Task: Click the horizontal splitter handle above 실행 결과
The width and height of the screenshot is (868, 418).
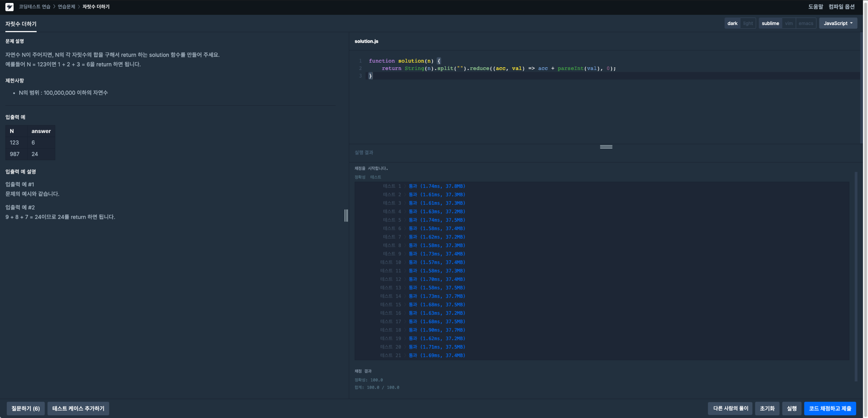Action: click(x=606, y=147)
